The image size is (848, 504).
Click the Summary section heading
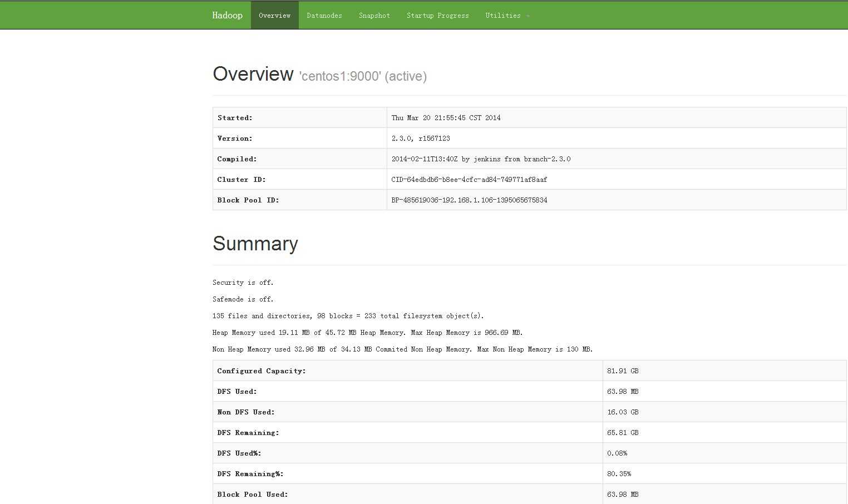[255, 244]
